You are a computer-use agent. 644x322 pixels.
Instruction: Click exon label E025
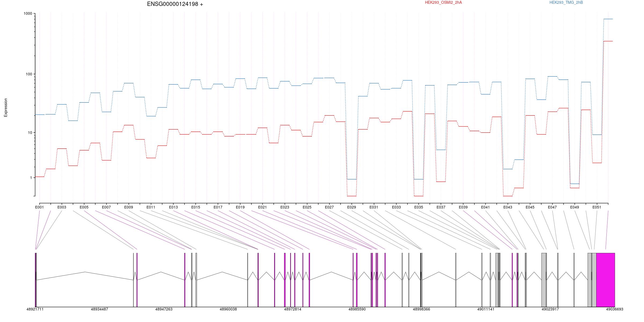point(307,207)
